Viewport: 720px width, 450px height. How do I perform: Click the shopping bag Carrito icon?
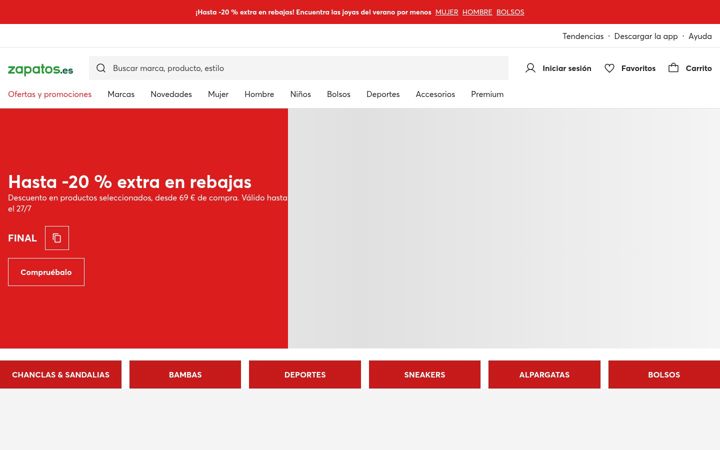tap(673, 68)
